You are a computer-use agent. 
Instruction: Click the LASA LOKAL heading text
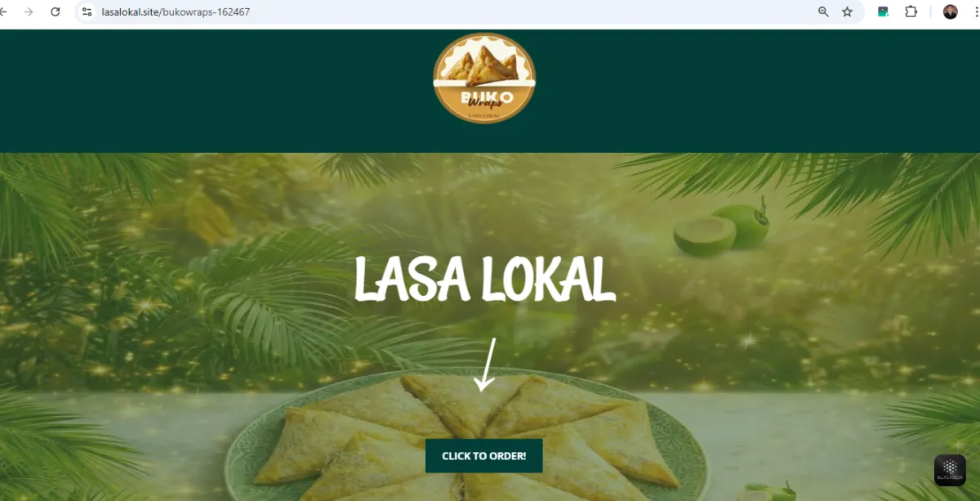pyautogui.click(x=484, y=280)
